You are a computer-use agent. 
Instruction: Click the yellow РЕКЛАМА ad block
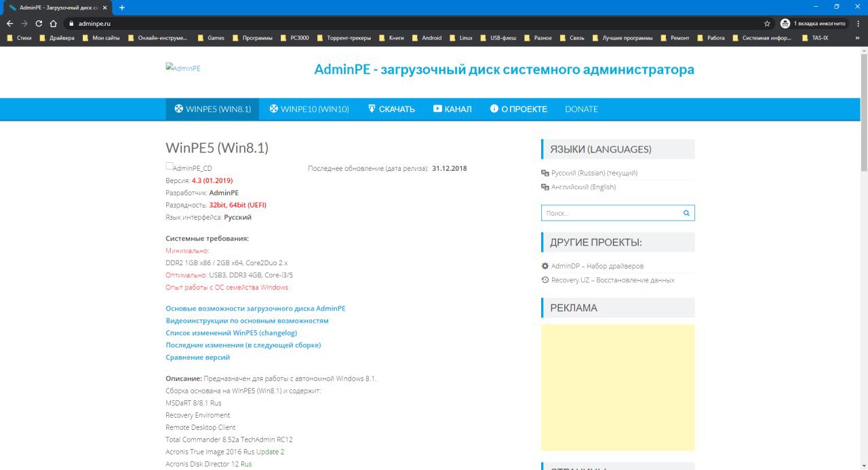point(618,387)
